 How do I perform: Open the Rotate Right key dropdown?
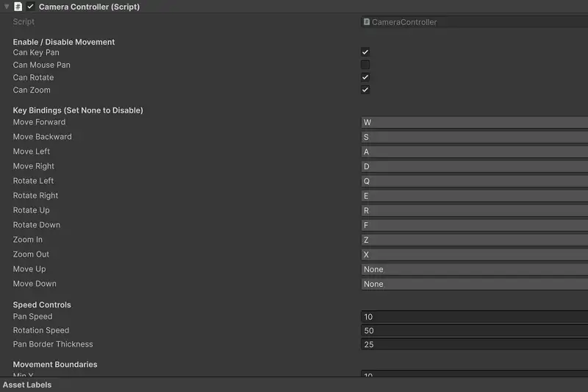(474, 196)
